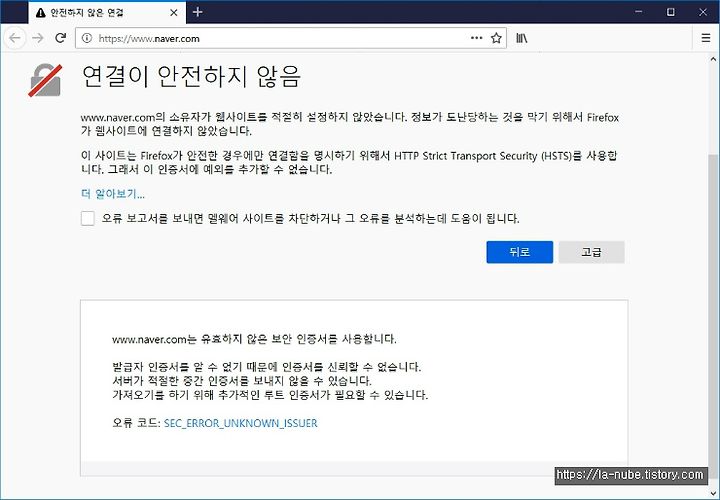Close the Firefox window
The width and height of the screenshot is (720, 500).
[x=703, y=12]
